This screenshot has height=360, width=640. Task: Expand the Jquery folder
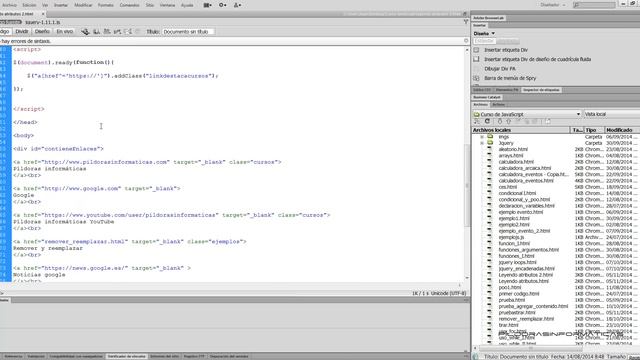point(482,143)
